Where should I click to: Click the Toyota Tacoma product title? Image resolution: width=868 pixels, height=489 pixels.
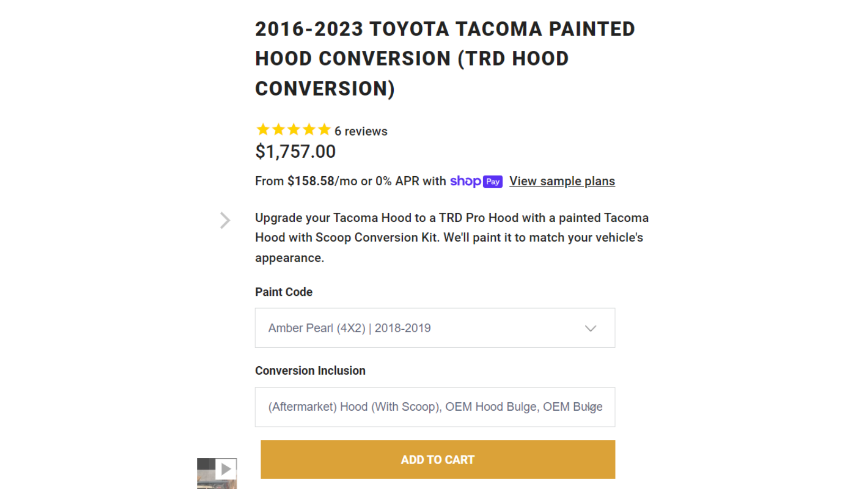(x=445, y=59)
